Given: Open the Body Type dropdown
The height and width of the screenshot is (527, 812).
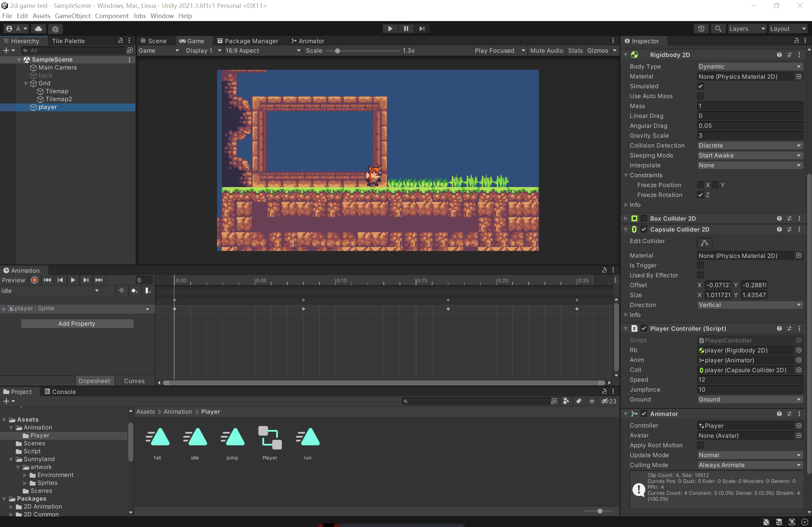Looking at the screenshot, I should (x=749, y=67).
